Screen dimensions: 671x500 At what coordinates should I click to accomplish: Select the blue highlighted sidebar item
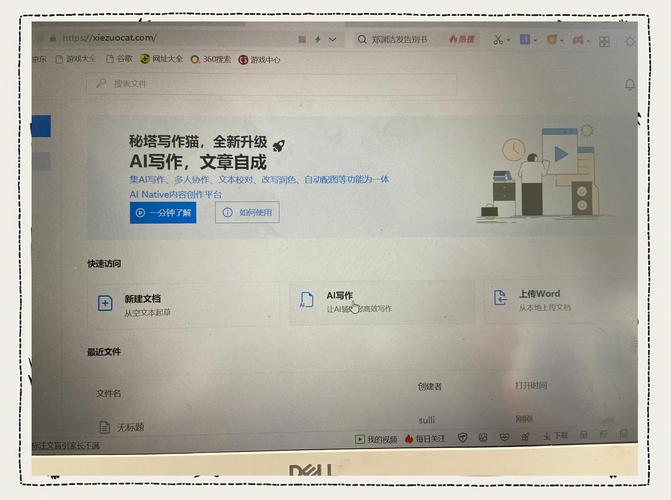(42, 126)
